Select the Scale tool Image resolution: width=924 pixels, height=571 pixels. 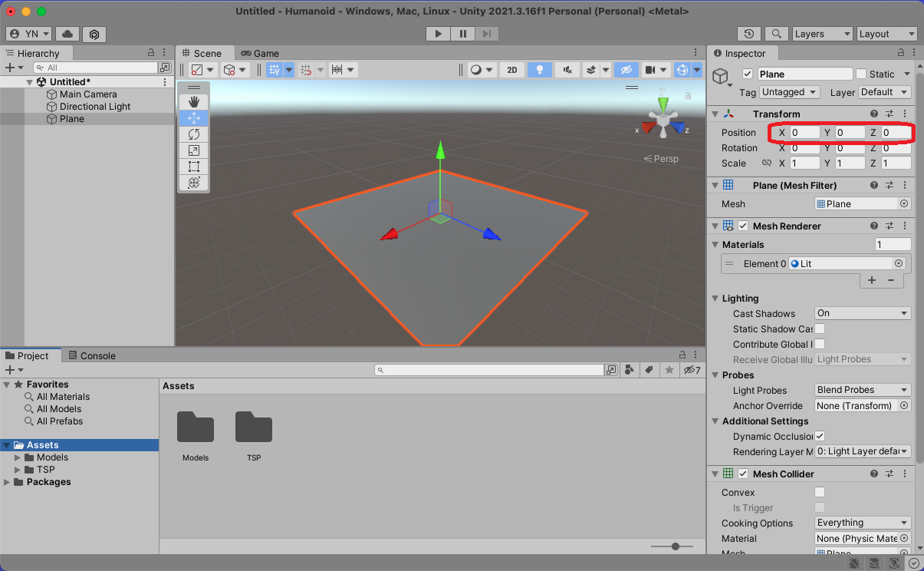point(193,150)
